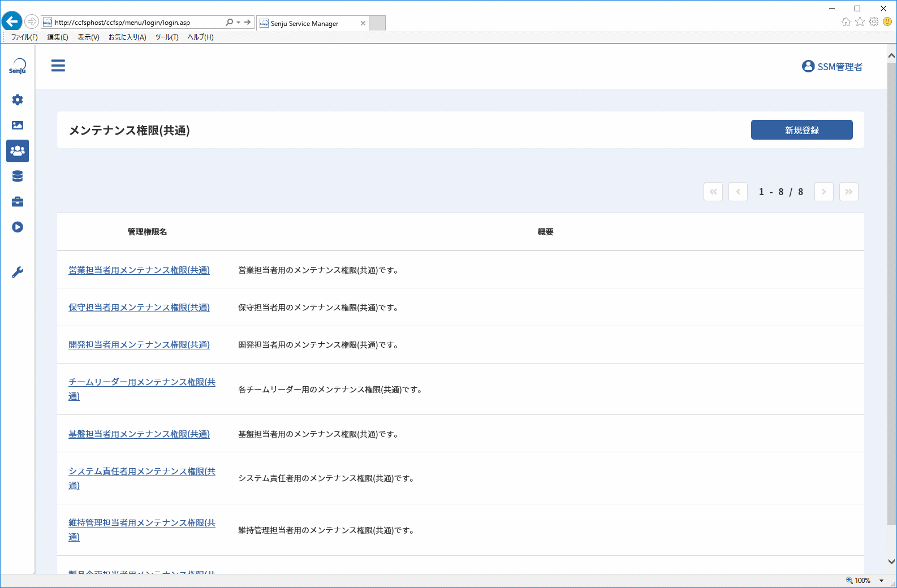Screen dimensions: 897x588
Task: Open the 編集(E) menu
Action: pos(58,37)
